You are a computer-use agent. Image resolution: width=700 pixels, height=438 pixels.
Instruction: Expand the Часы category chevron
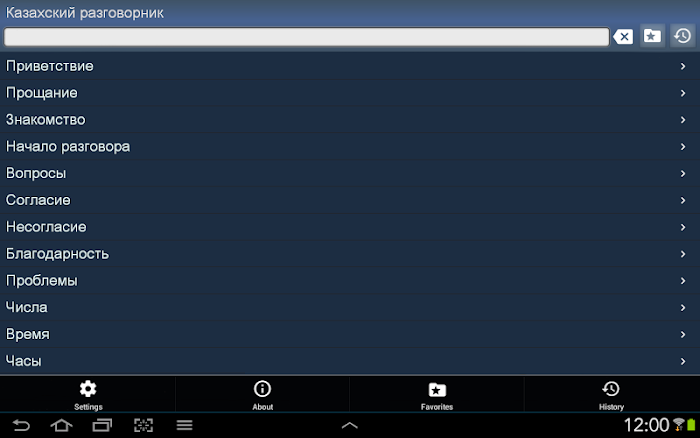(683, 361)
